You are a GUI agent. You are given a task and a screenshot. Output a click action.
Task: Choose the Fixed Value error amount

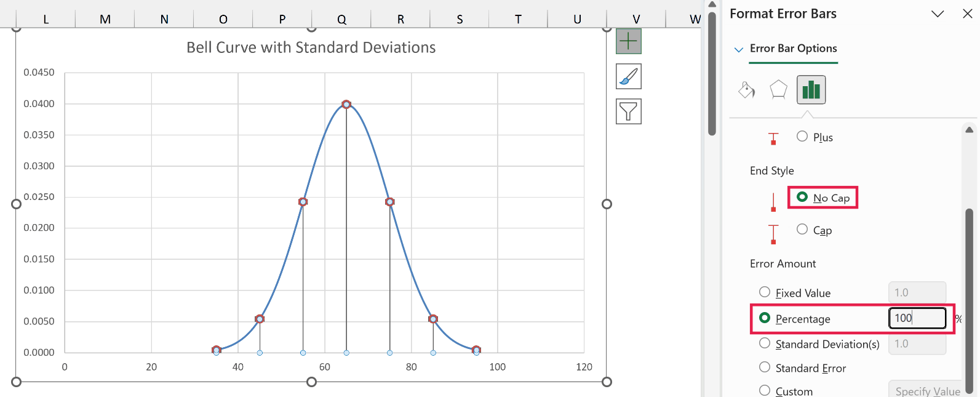(x=765, y=292)
